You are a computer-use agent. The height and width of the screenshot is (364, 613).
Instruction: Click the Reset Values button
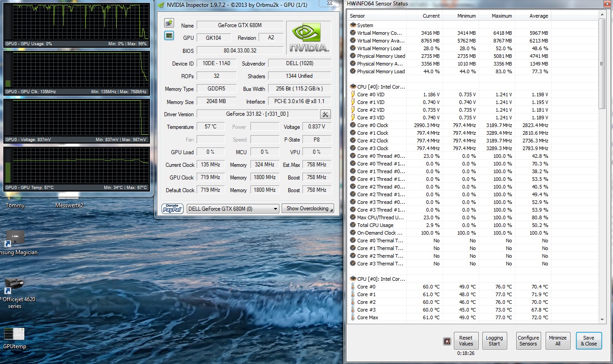(x=466, y=340)
